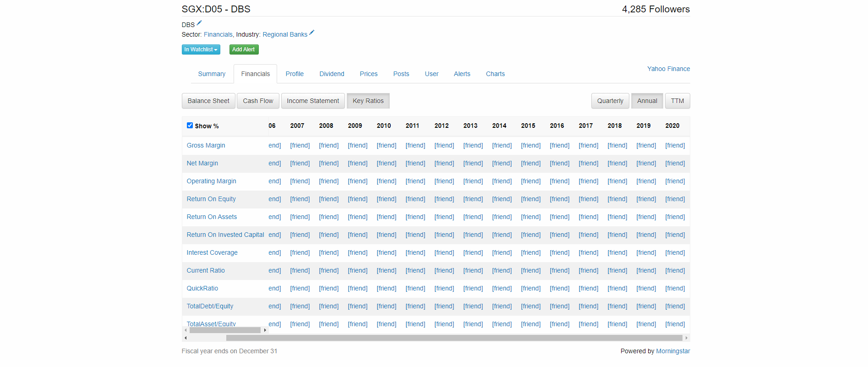868x367 pixels.
Task: View the Posts tab
Action: click(401, 74)
